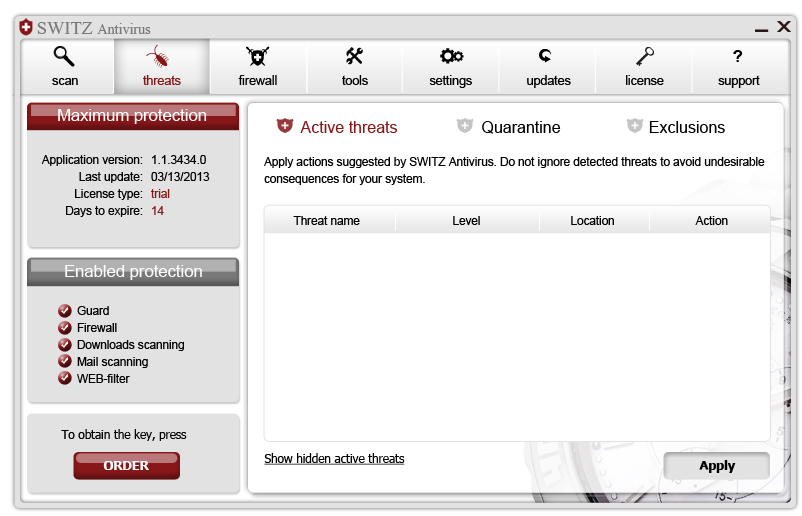This screenshot has width=802, height=516.
Task: Sort by the Threat name column header
Action: [x=327, y=221]
